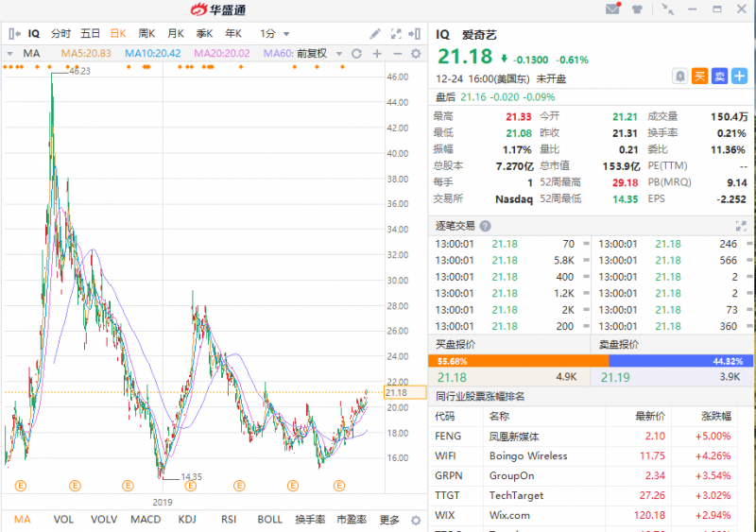Collapse right panel via arrow-bar icon

pyautogui.click(x=414, y=34)
